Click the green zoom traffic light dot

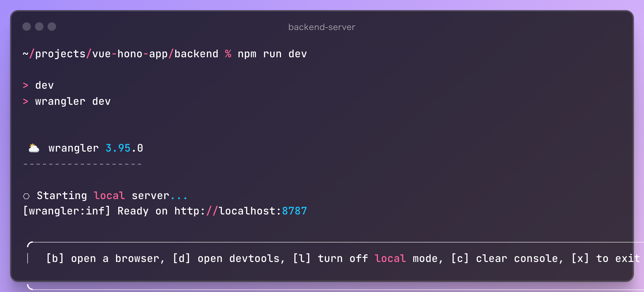[52, 26]
